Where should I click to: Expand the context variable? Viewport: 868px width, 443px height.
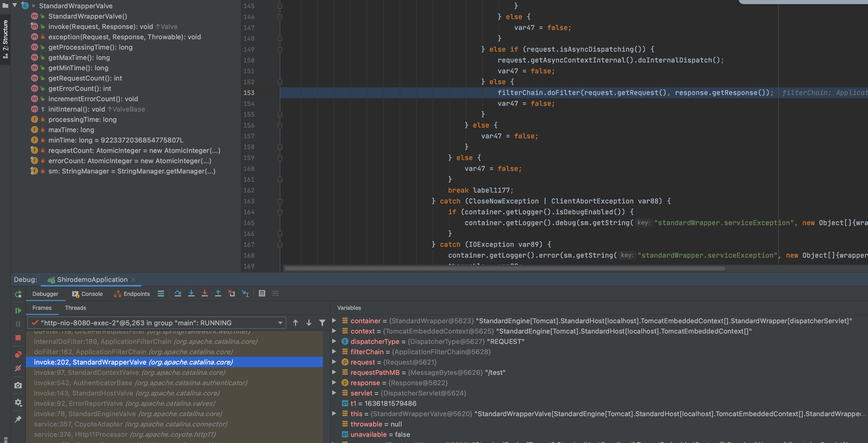coord(334,331)
